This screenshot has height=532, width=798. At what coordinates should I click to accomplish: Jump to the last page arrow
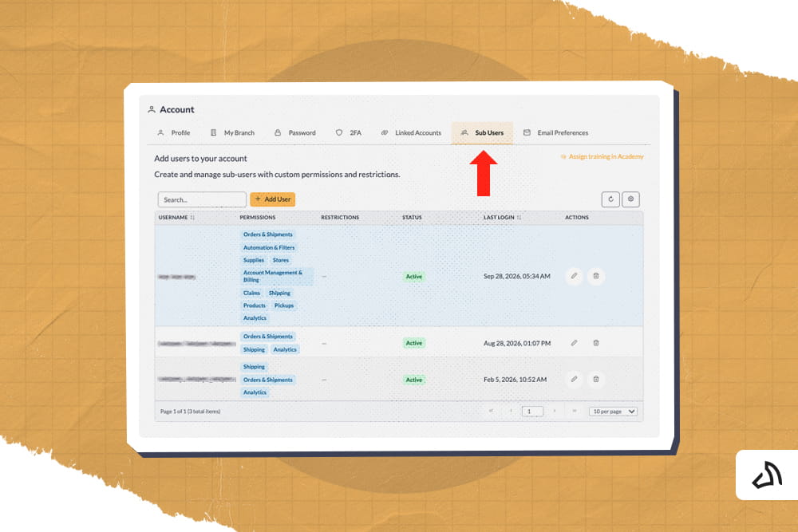click(x=574, y=411)
